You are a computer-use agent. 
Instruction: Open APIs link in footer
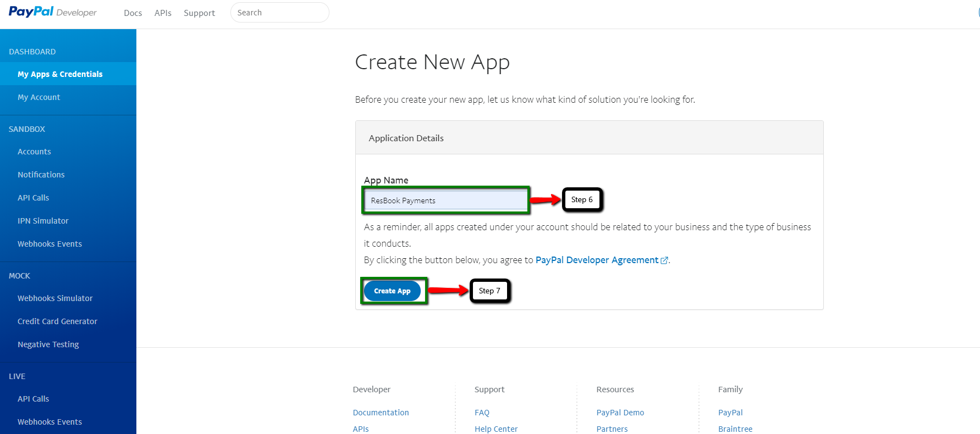click(x=361, y=429)
